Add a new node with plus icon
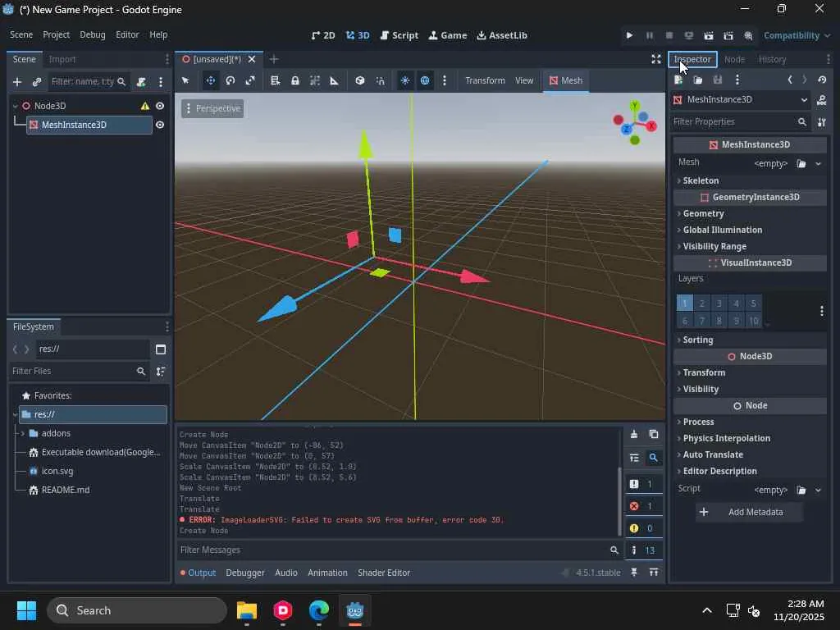The height and width of the screenshot is (630, 840). point(16,82)
